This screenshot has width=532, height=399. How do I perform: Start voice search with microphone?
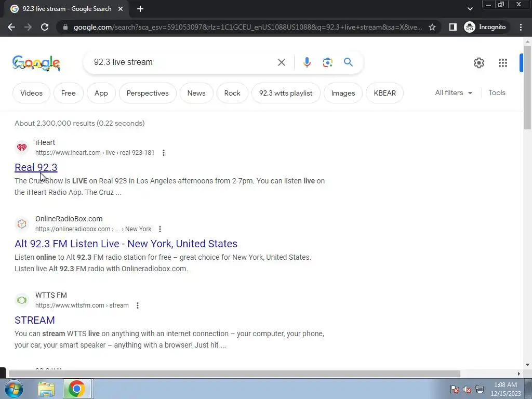(x=307, y=62)
